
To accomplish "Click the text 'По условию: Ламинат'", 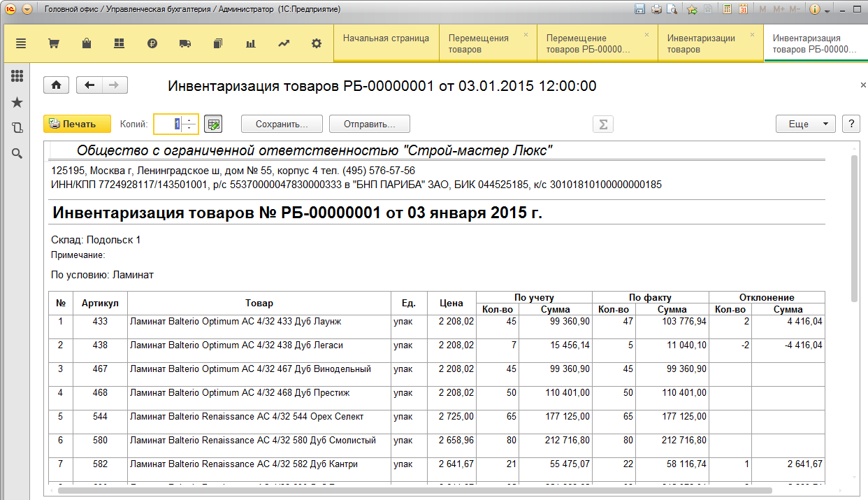I will click(x=102, y=275).
